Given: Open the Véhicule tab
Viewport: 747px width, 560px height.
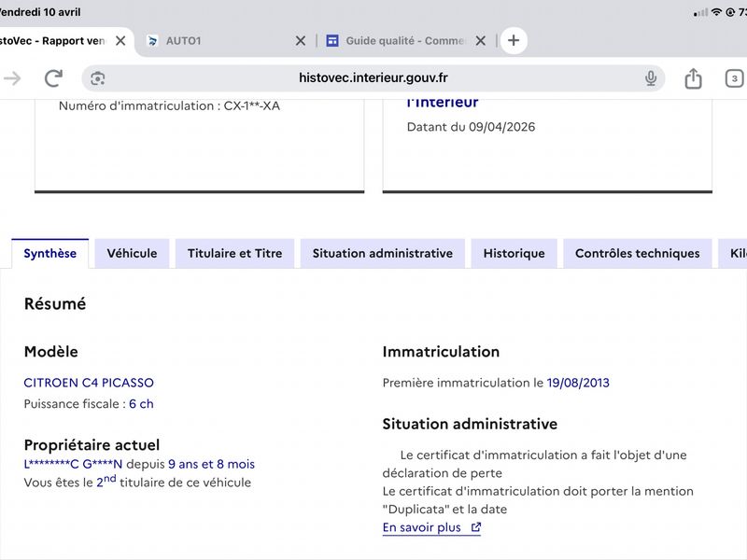Looking at the screenshot, I should point(132,253).
